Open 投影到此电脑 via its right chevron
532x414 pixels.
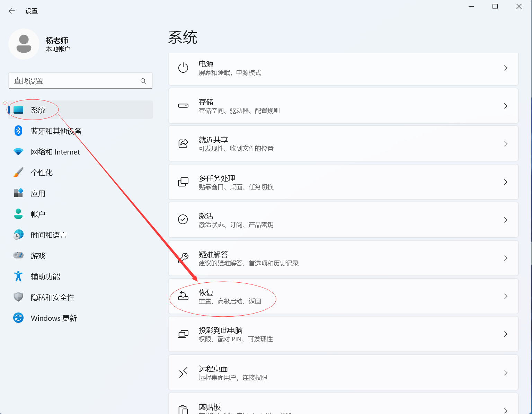(x=506, y=334)
